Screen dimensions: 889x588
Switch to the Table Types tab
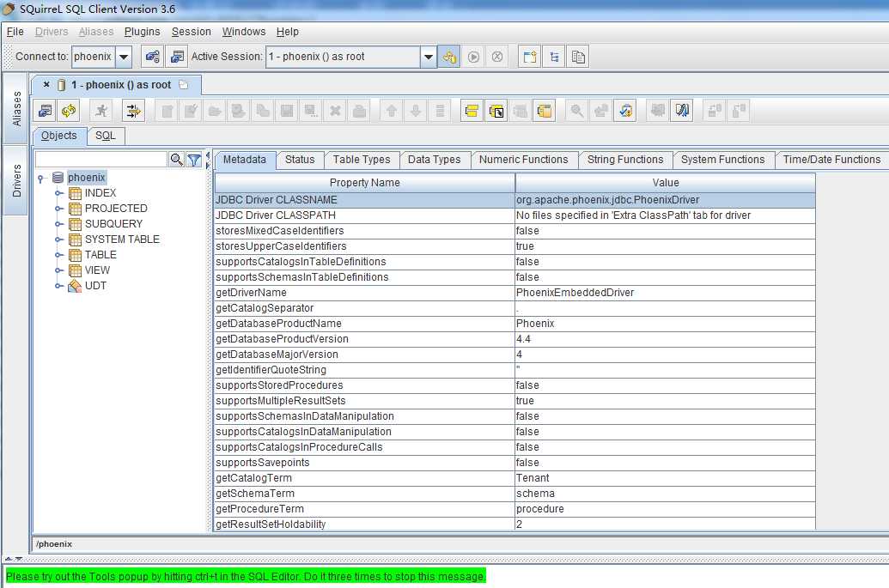361,160
